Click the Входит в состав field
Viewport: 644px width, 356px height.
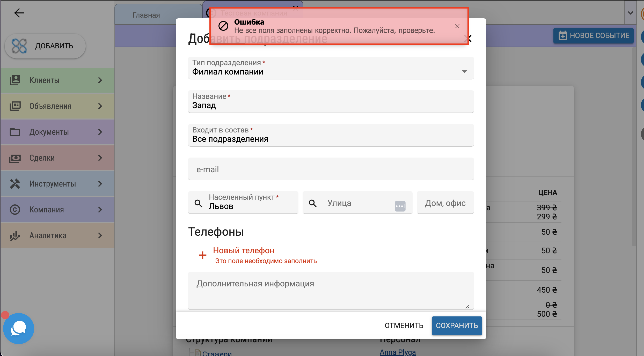tap(331, 135)
